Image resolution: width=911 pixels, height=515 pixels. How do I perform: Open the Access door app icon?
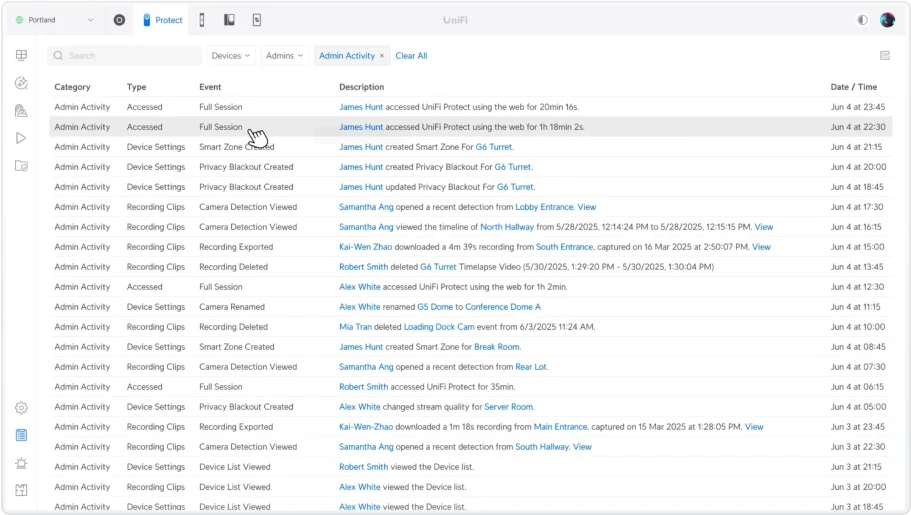coord(202,20)
